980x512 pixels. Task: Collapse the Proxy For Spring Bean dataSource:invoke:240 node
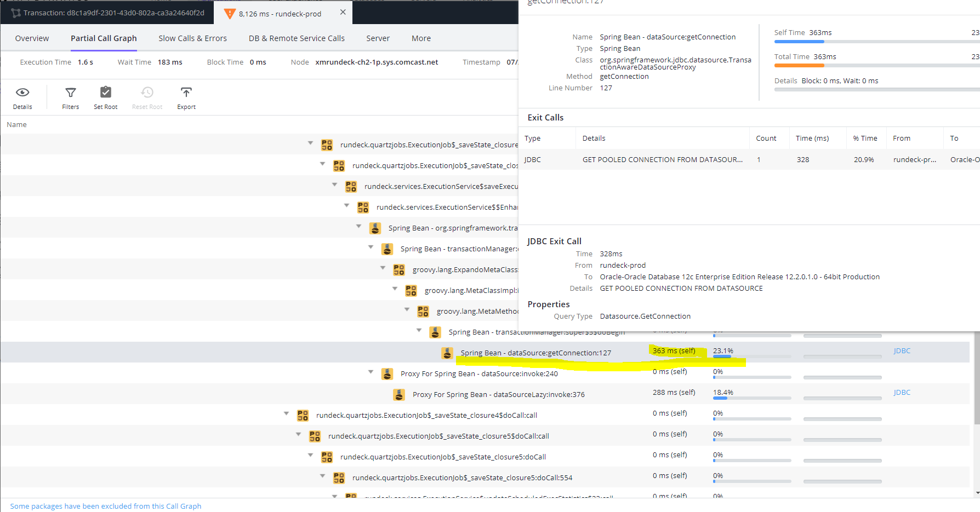[371, 373]
